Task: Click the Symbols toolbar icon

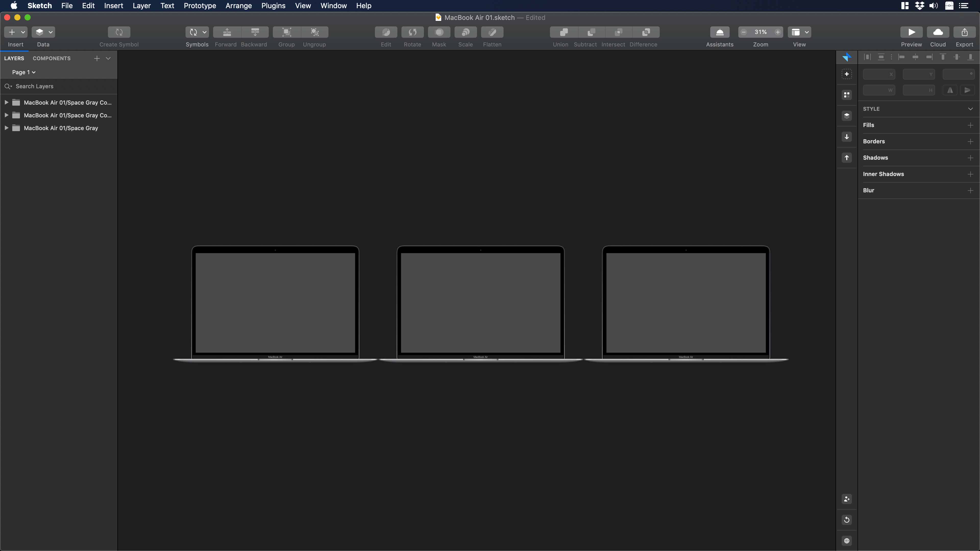Action: (x=194, y=32)
